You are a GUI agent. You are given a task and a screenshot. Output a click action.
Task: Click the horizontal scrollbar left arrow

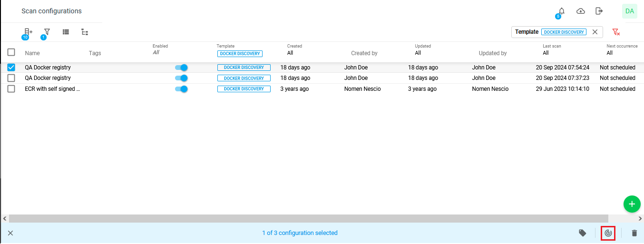[x=5, y=219]
